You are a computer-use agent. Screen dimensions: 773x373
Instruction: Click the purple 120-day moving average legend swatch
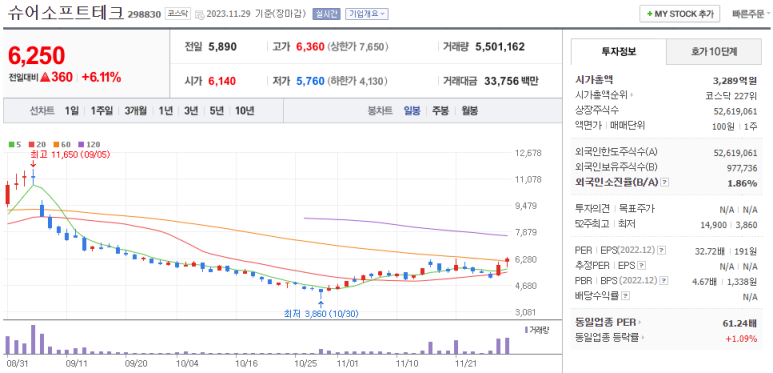[81, 144]
